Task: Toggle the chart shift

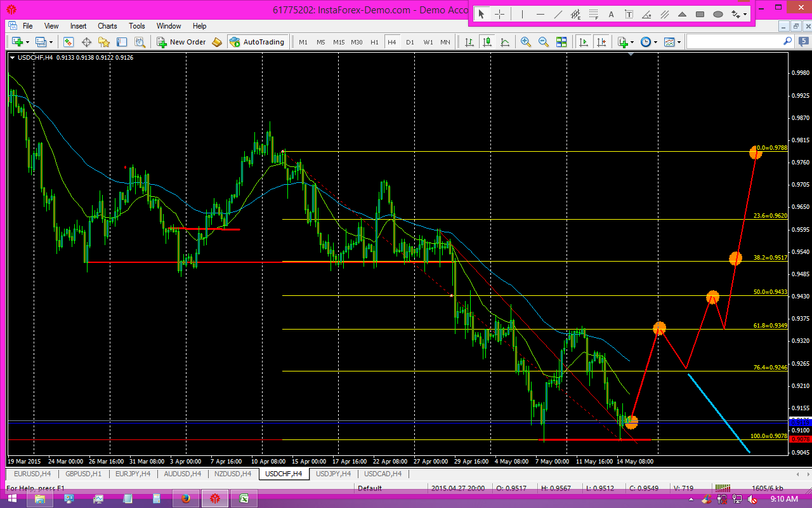Action: click(601, 41)
